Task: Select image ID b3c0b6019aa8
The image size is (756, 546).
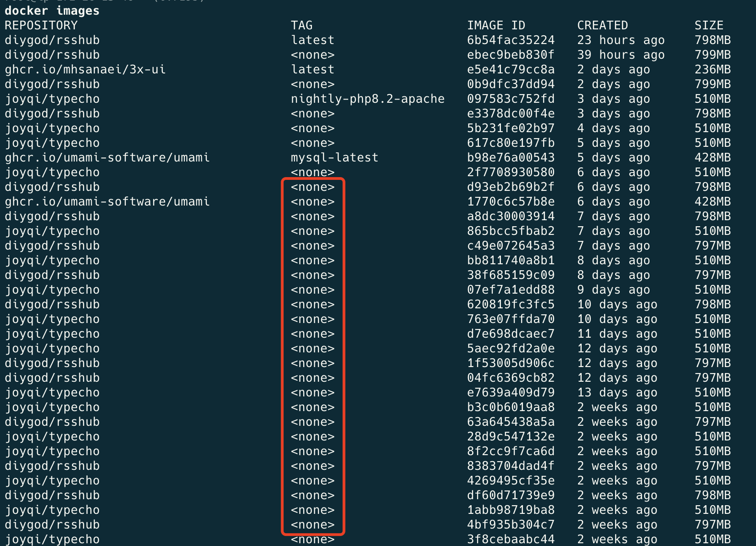Action: tap(511, 407)
